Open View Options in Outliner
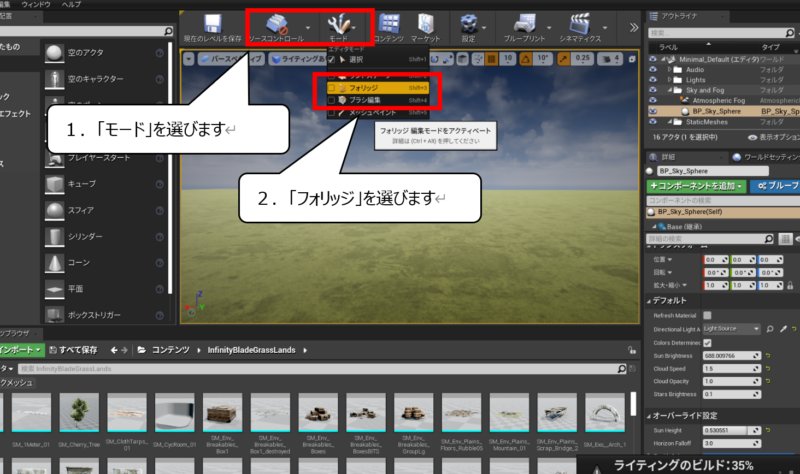Viewport: 800px width, 474px height. pos(774,137)
